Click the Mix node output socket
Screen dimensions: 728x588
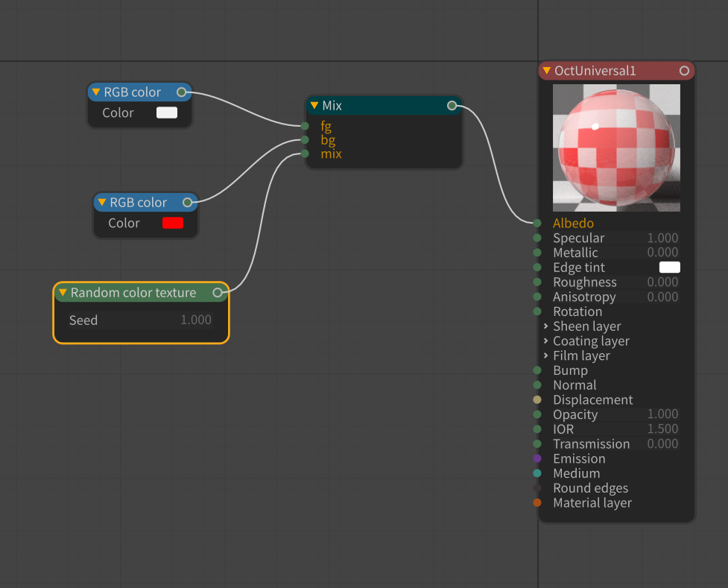pos(452,105)
